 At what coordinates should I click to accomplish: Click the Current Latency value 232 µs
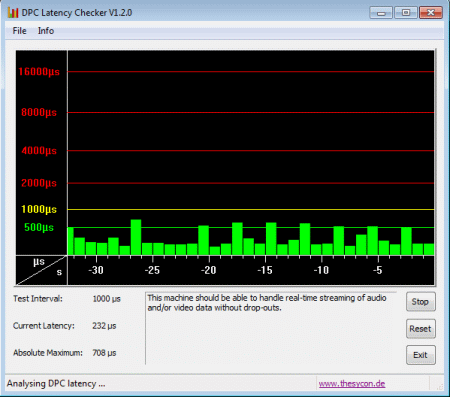point(104,326)
